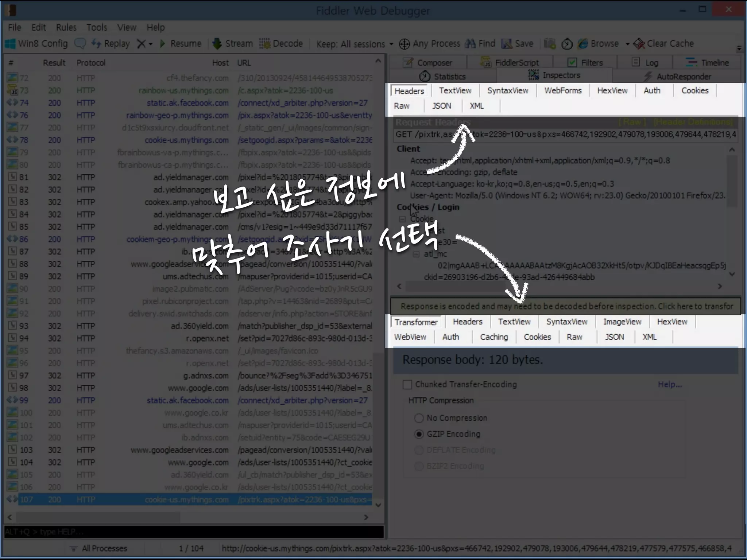This screenshot has width=747, height=560.
Task: Open the Rules menu
Action: 66,27
